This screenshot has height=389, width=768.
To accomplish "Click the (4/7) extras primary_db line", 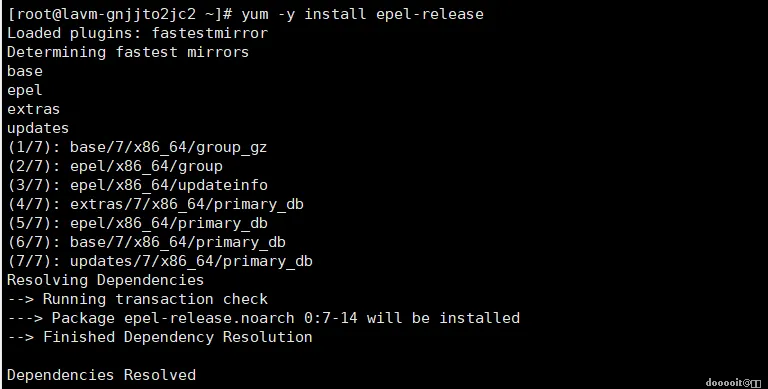I will coord(155,204).
